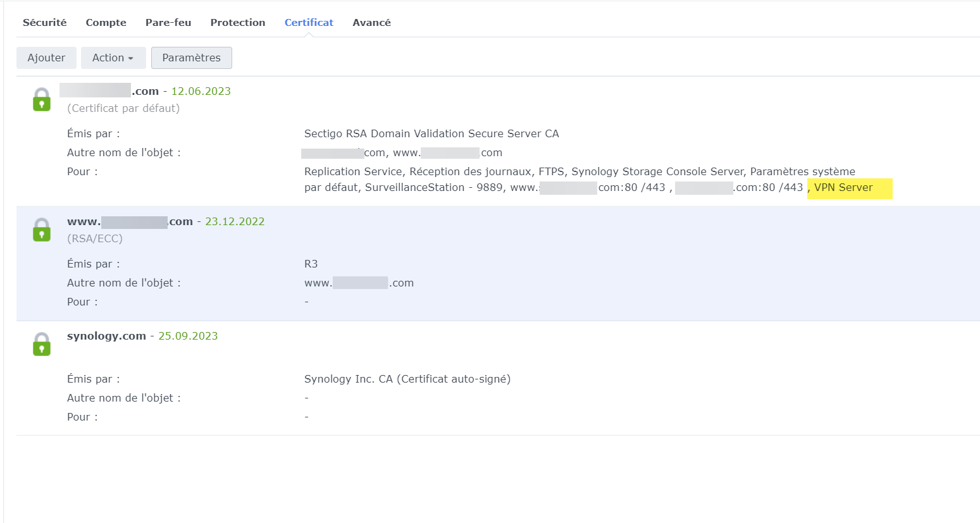Click the green lock beside the RSA/ECC certificate
The width and height of the screenshot is (980, 523).
pos(42,230)
